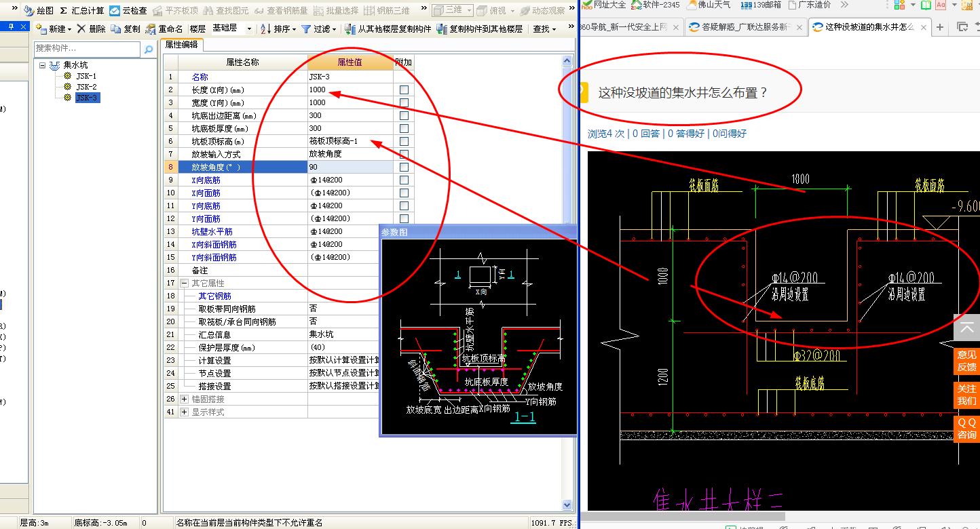This screenshot has width=980, height=529.
Task: Open 软件-2345 browser bookmark
Action: coord(656,5)
